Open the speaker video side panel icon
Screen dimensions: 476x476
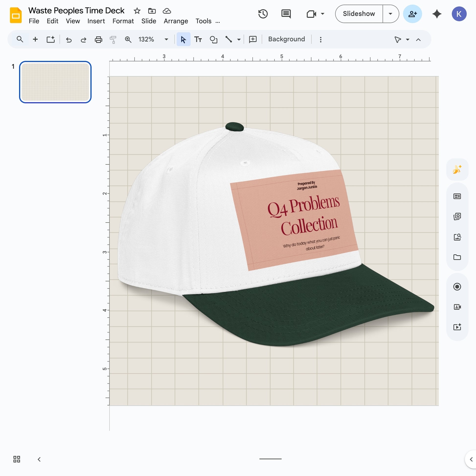tap(457, 307)
